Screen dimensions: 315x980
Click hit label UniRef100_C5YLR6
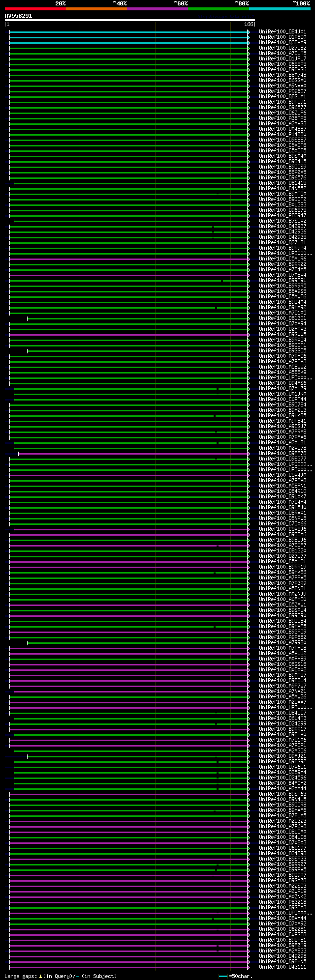(283, 259)
